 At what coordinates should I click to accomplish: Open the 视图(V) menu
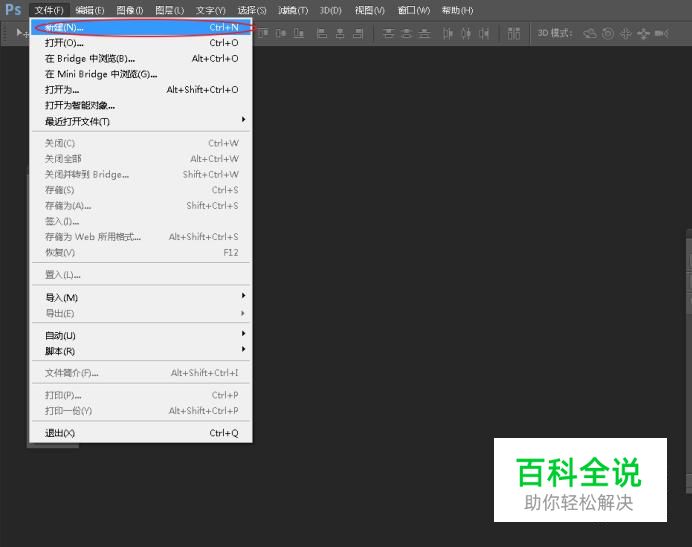pyautogui.click(x=370, y=10)
